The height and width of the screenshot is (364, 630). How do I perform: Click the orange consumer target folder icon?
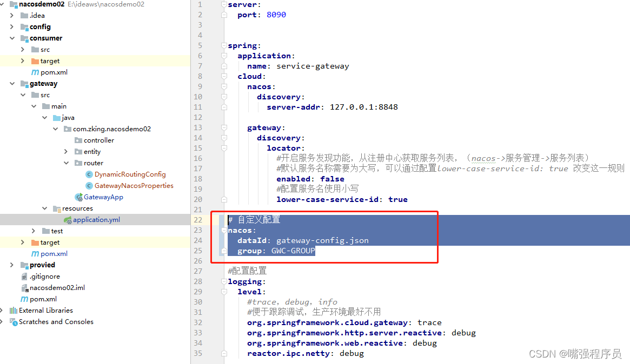[x=35, y=61]
